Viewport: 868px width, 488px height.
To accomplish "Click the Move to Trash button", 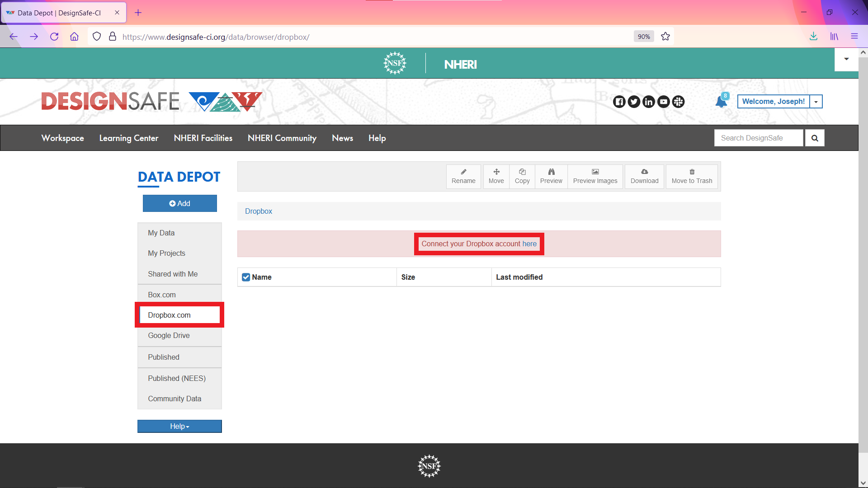I will pyautogui.click(x=692, y=176).
